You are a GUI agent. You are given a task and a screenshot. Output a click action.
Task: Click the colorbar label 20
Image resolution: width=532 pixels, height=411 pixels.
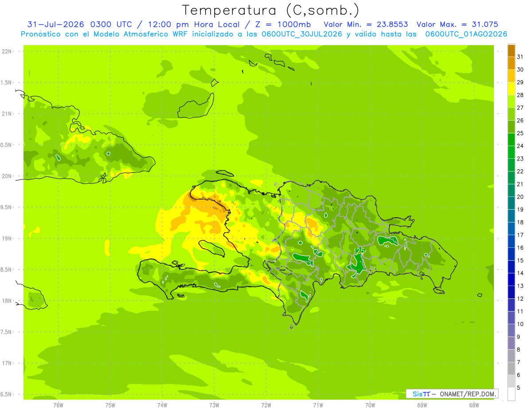520,197
